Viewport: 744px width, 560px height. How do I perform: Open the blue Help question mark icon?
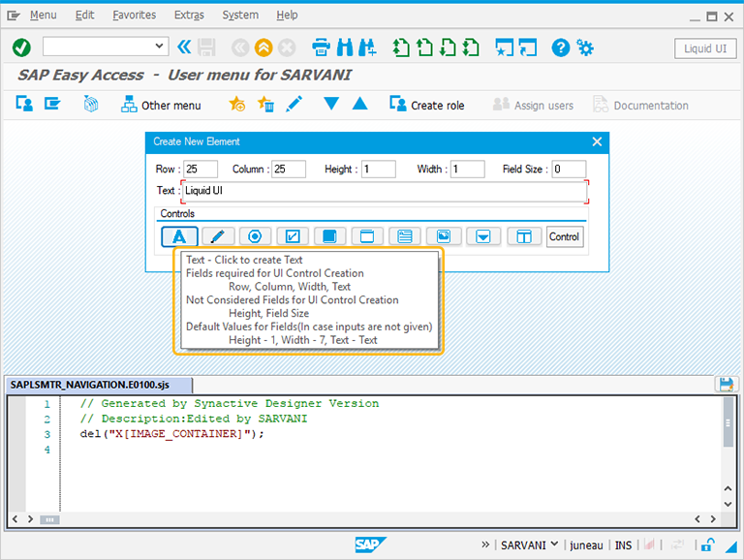pos(560,47)
